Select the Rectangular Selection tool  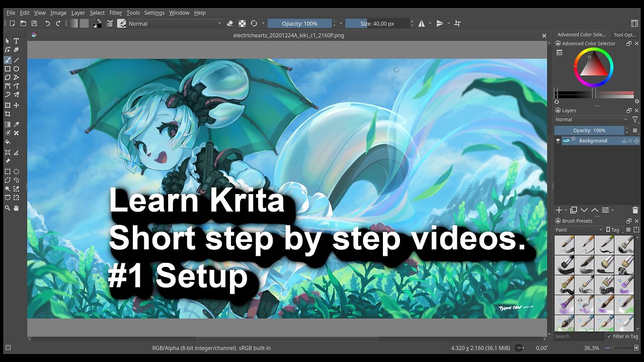pos(8,171)
